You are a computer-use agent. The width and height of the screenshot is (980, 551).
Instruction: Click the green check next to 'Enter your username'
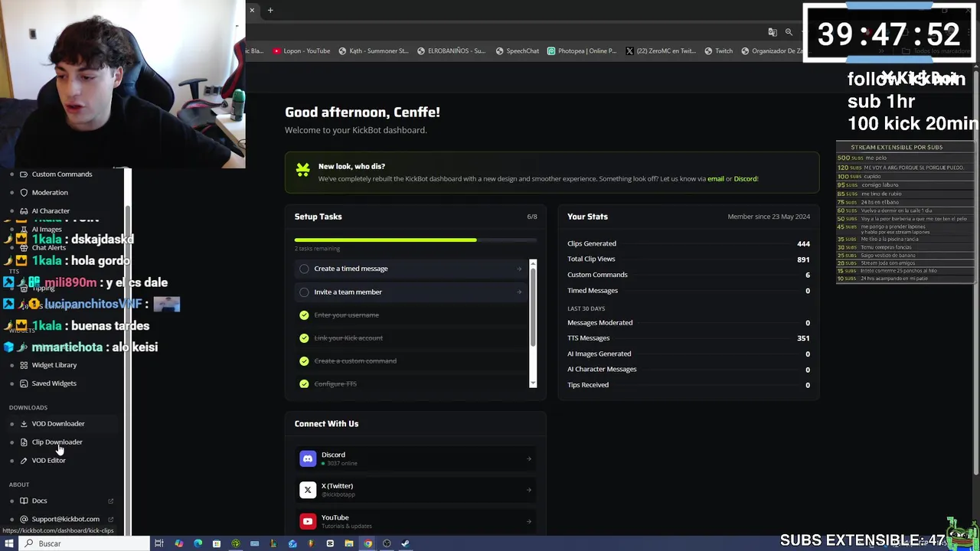tap(304, 315)
